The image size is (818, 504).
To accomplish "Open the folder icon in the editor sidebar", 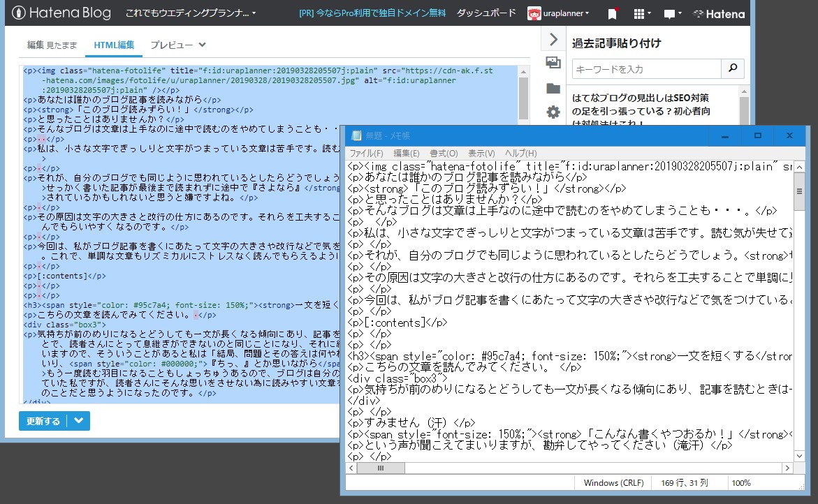I will click(553, 88).
